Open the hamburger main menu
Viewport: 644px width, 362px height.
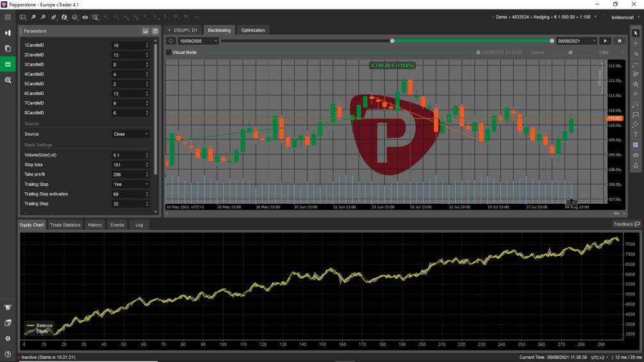(8, 17)
